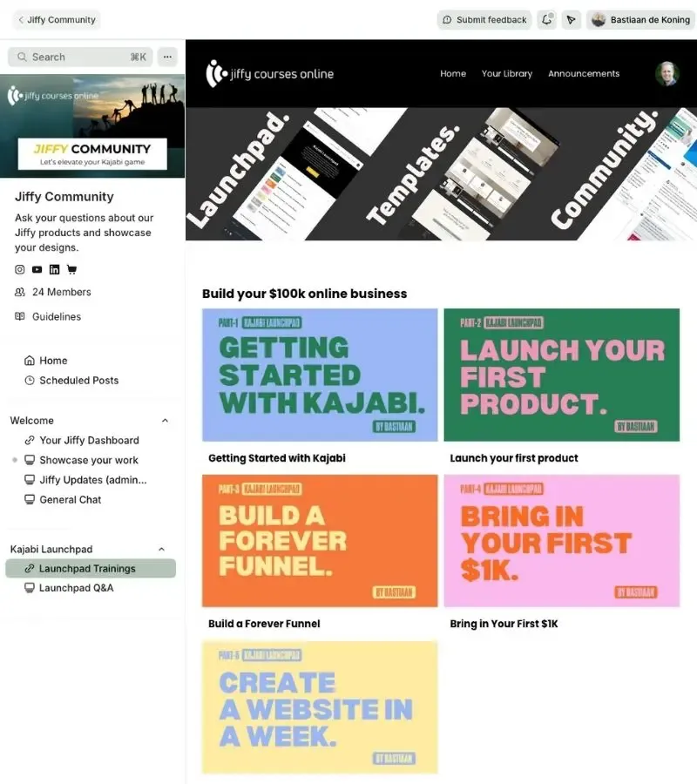Click the direct messages paper-plane icon
This screenshot has width=697, height=784.
pyautogui.click(x=571, y=20)
